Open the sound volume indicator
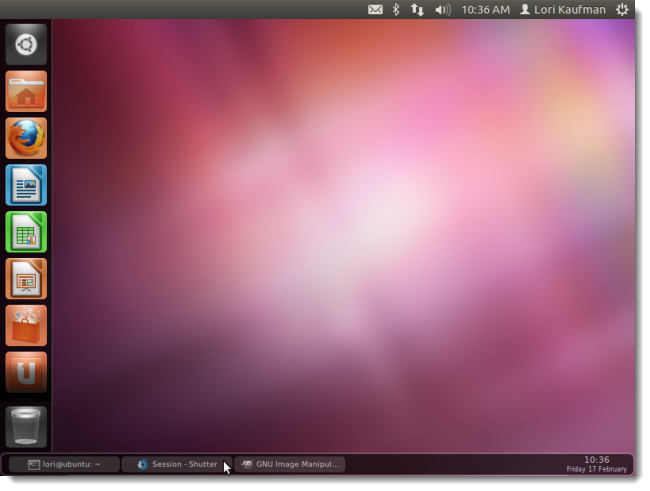This screenshot has height=491, width=650. tap(443, 10)
